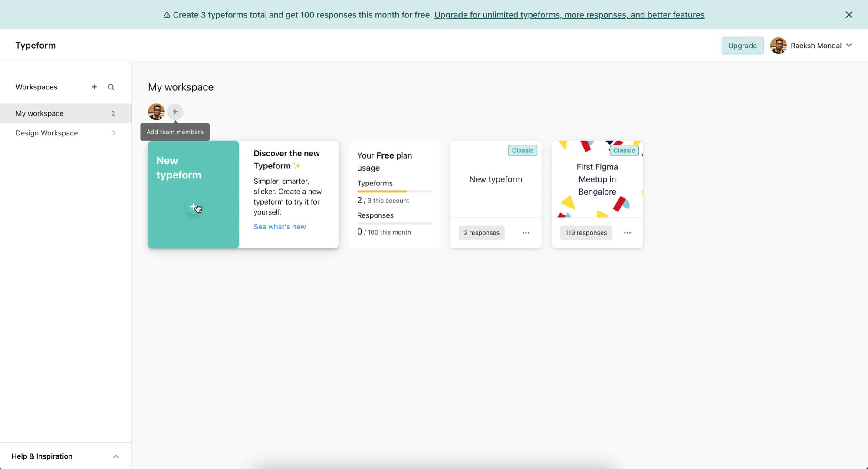The image size is (868, 469).
Task: Dismiss the upgrade banner with X icon
Action: pos(849,15)
